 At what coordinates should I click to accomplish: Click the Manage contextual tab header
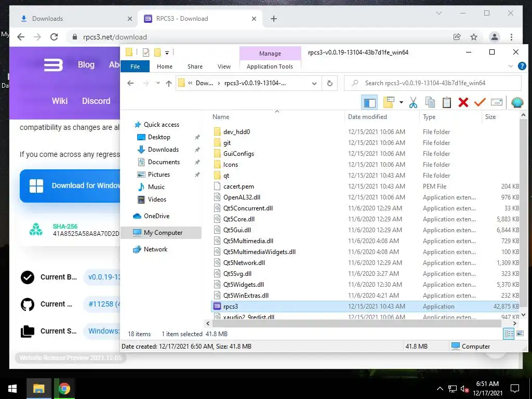(x=270, y=54)
